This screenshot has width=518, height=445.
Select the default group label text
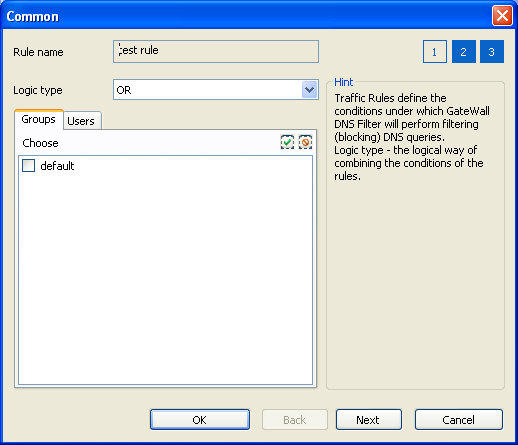57,166
